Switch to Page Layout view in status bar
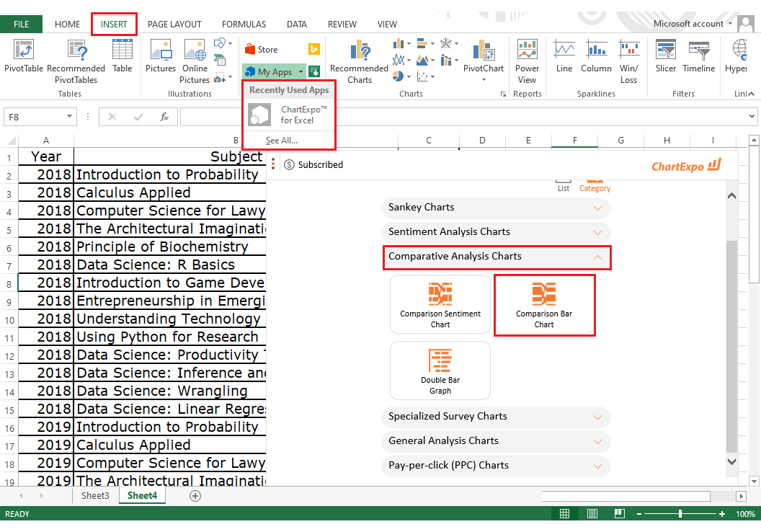 (x=592, y=514)
